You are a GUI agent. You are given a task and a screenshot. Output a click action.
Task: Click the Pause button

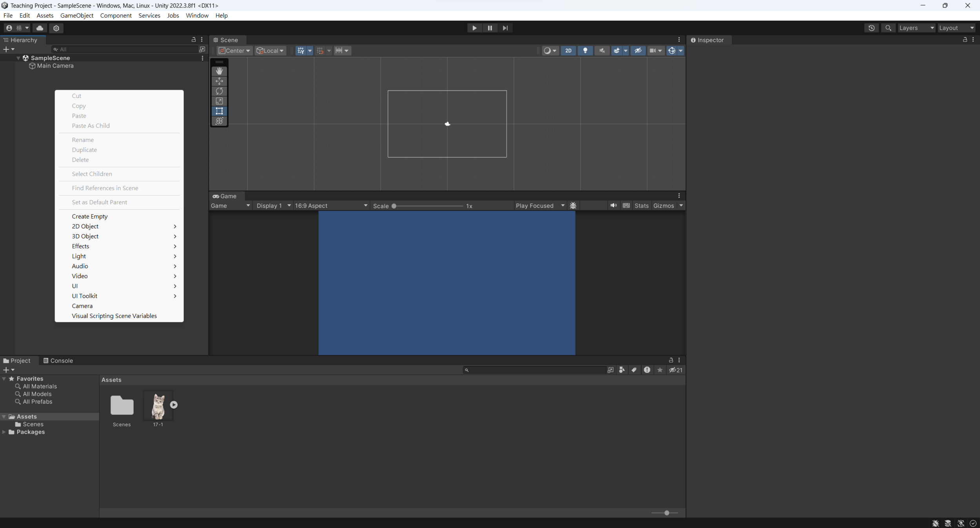click(490, 28)
